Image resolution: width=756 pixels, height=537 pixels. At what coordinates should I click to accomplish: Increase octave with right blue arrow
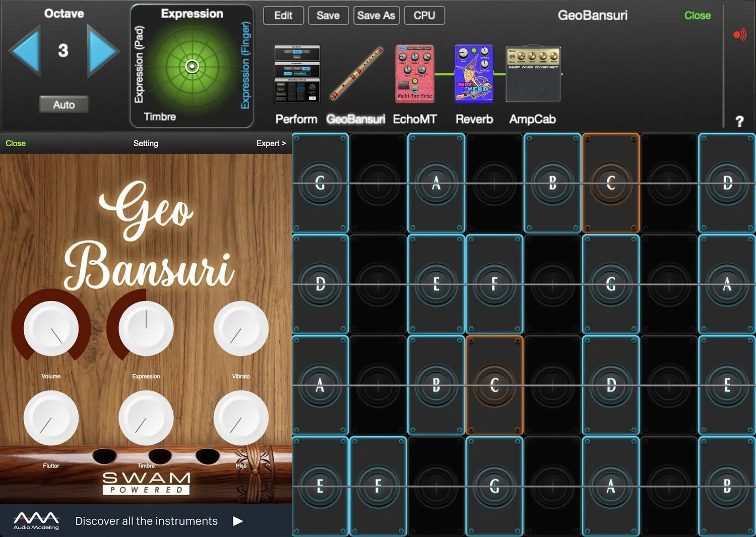tap(103, 50)
